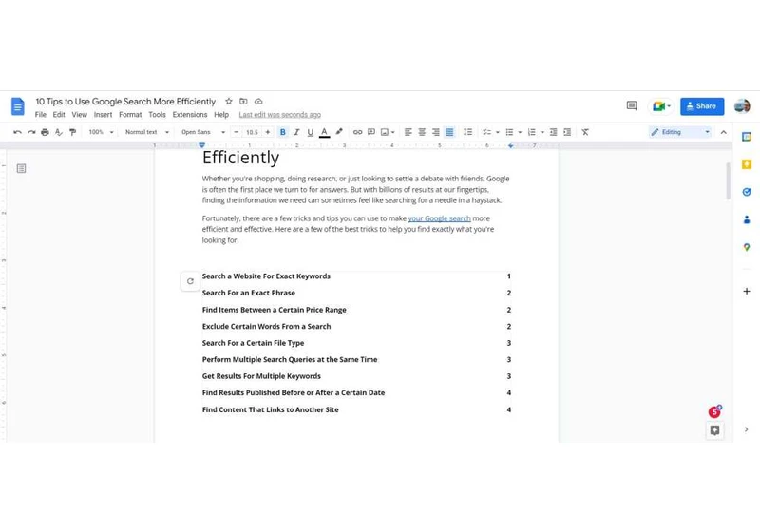Open the Extensions menu
The image size is (760, 532).
pos(189,115)
